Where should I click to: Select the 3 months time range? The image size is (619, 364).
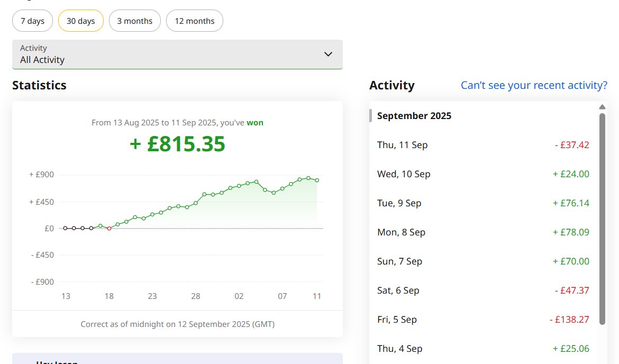point(134,21)
